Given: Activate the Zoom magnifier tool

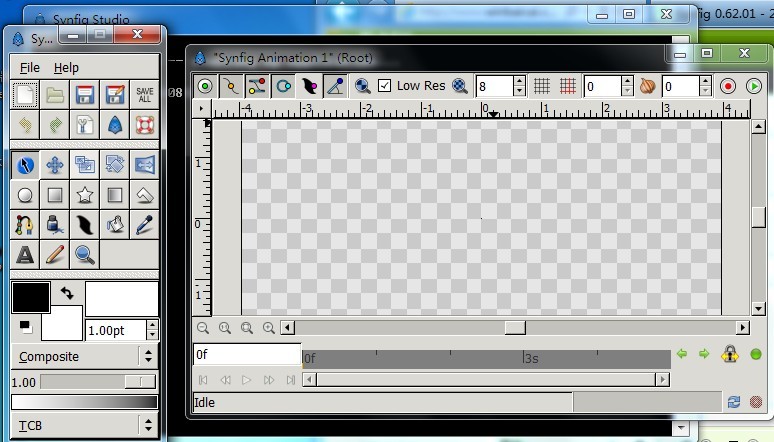Looking at the screenshot, I should pyautogui.click(x=85, y=255).
